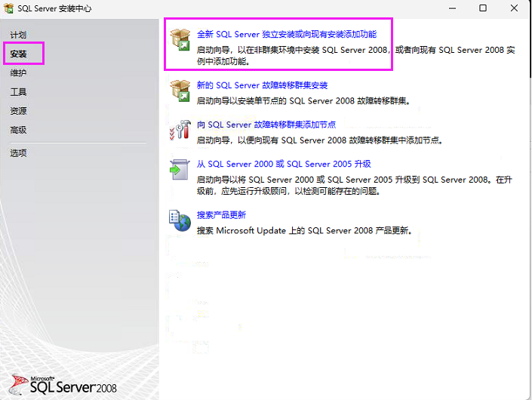Start 从 SQL Server 2000 或 2005 升级 link

[x=284, y=164]
